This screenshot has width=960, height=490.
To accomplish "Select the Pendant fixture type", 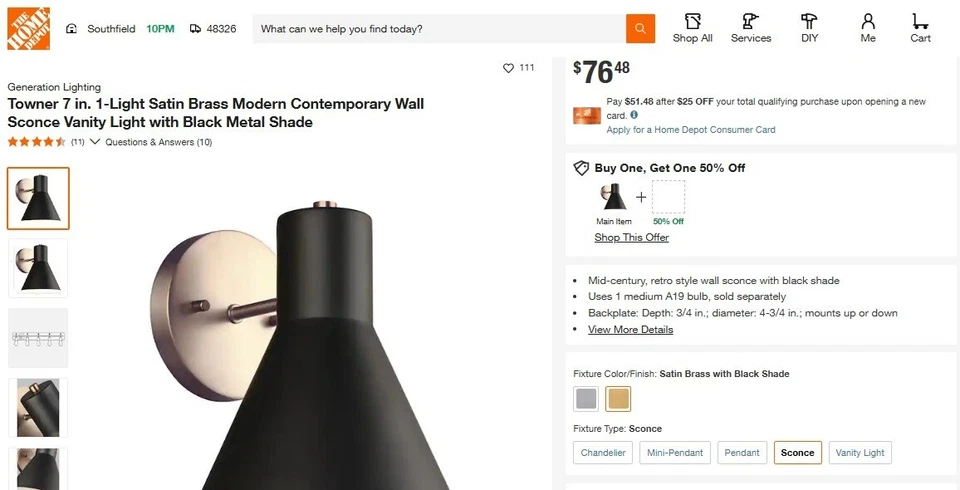I will [742, 453].
